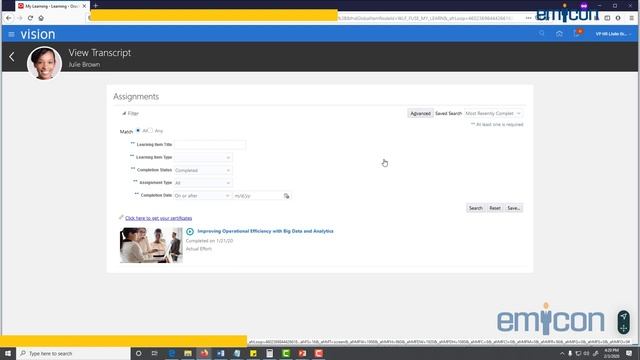Focus the Learning Item Title field

[210, 144]
